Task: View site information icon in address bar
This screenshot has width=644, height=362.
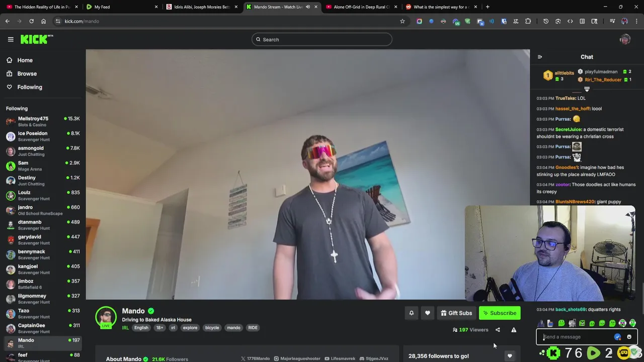Action: [x=58, y=21]
